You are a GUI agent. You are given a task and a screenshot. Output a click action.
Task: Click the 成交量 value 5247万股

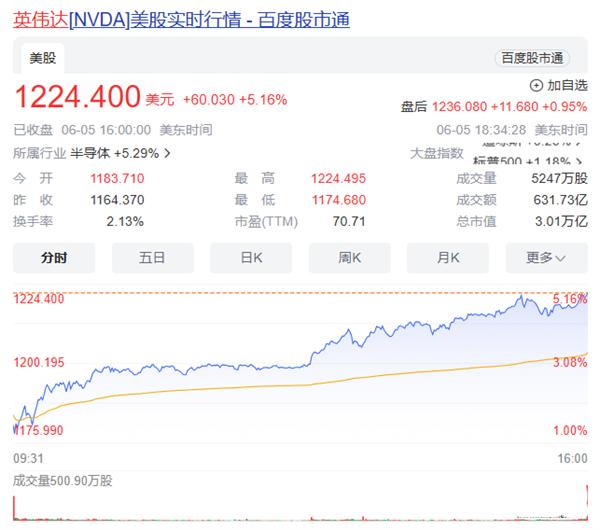559,178
